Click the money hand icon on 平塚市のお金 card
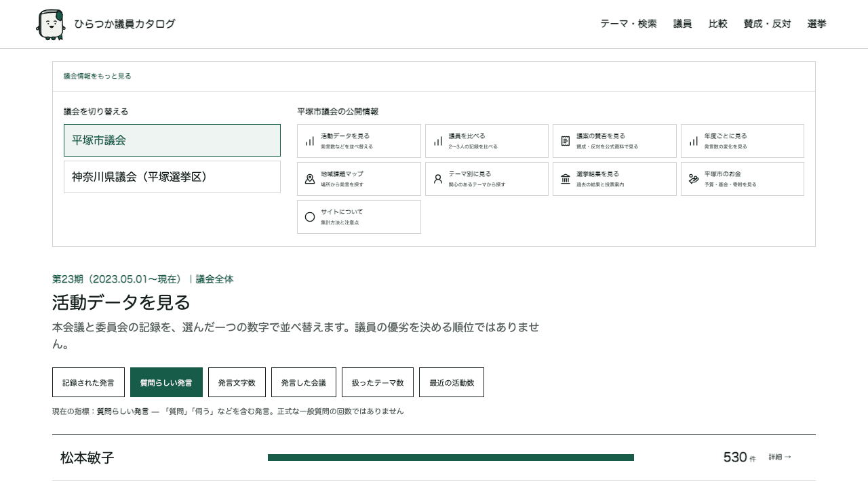The width and height of the screenshot is (868, 488). (x=694, y=179)
